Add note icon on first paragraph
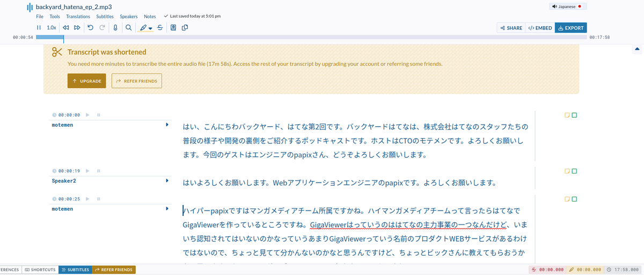 pyautogui.click(x=567, y=115)
